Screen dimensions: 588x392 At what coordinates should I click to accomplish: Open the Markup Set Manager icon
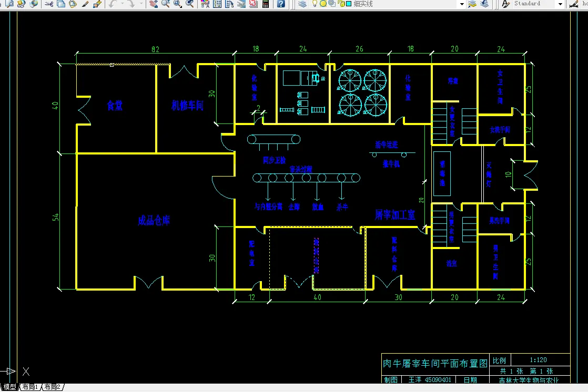point(254,4)
